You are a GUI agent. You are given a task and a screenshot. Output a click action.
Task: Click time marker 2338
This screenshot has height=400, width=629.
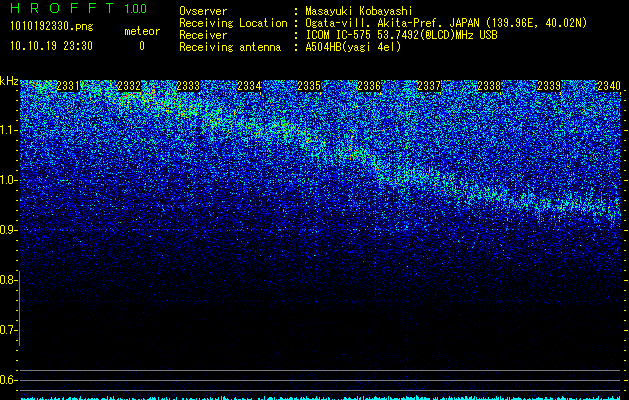pos(489,86)
